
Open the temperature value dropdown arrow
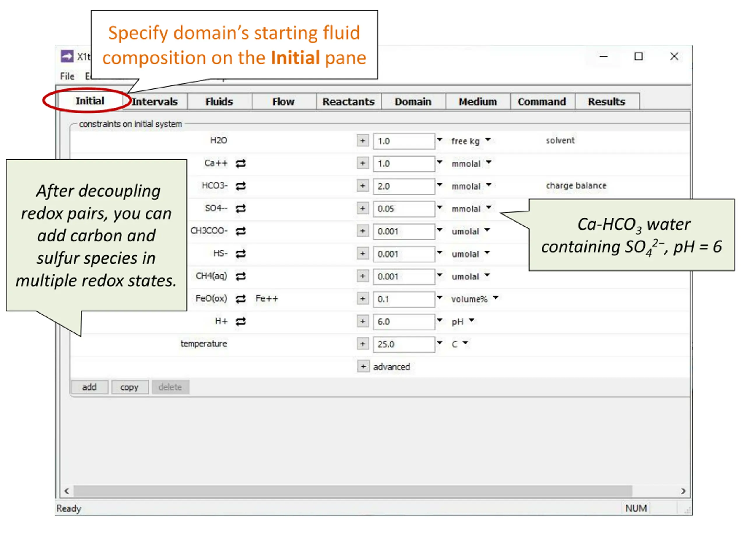pyautogui.click(x=440, y=343)
